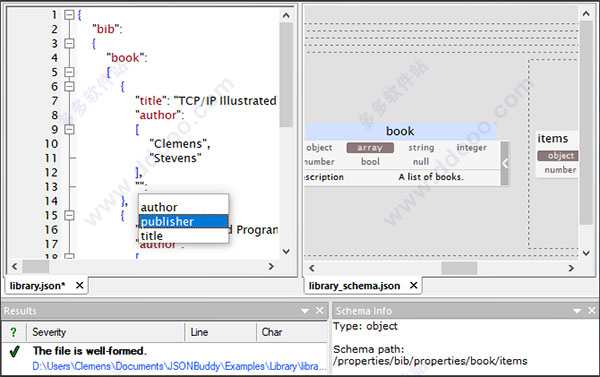Close the library_schema.json tab

tap(413, 286)
